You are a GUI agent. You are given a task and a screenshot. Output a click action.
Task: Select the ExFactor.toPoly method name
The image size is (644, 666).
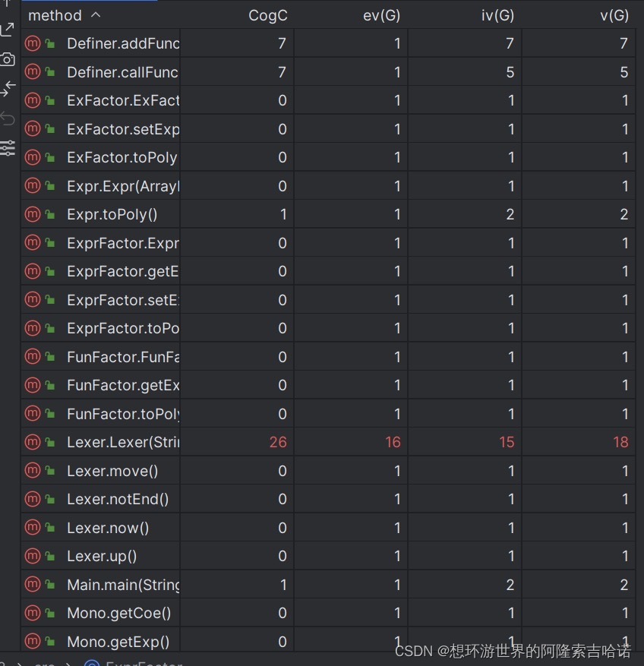122,158
